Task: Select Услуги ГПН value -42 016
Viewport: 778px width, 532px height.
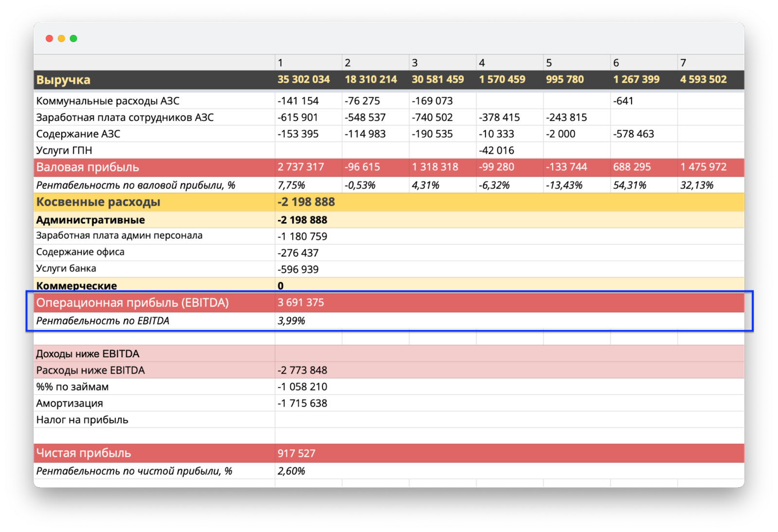Action: 496,151
